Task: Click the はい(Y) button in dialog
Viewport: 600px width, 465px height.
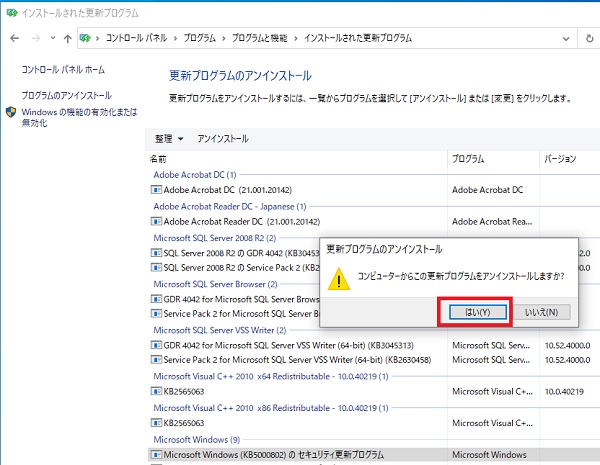Action: click(x=478, y=312)
